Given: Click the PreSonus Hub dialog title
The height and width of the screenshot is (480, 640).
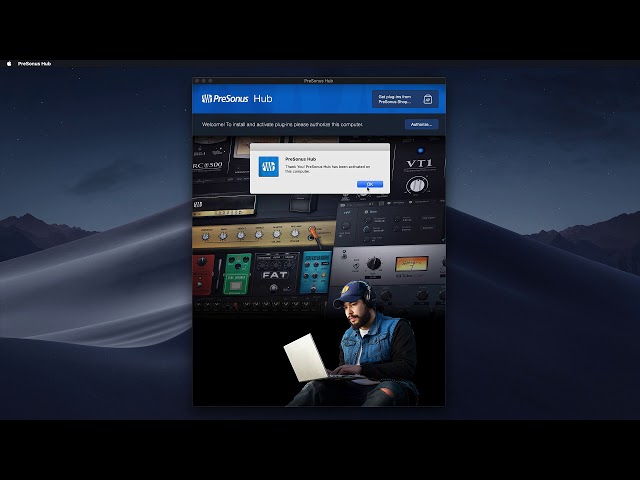Looking at the screenshot, I should (300, 159).
